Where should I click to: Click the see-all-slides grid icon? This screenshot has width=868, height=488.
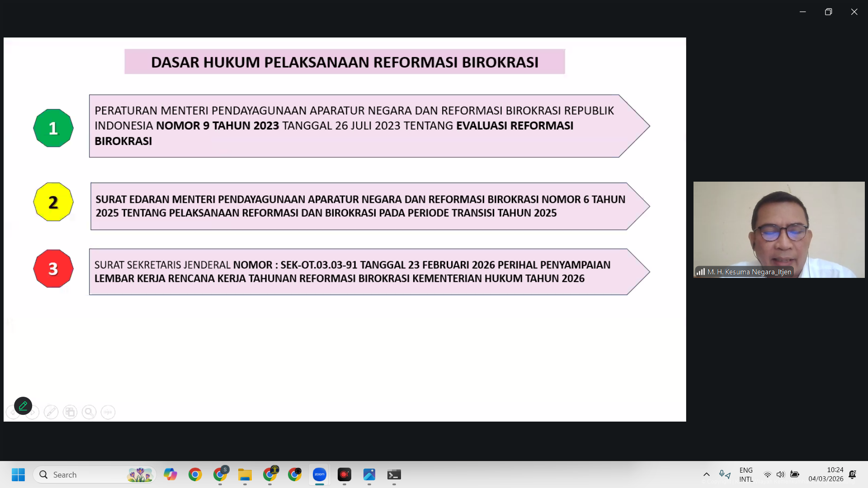(x=70, y=412)
